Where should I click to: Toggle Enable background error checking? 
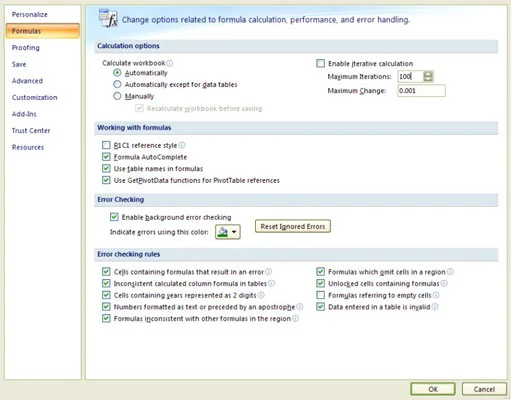point(114,217)
